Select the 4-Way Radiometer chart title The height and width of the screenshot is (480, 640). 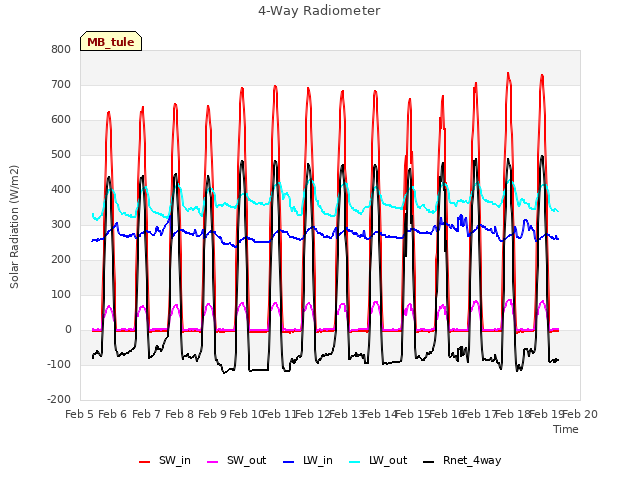pyautogui.click(x=319, y=11)
